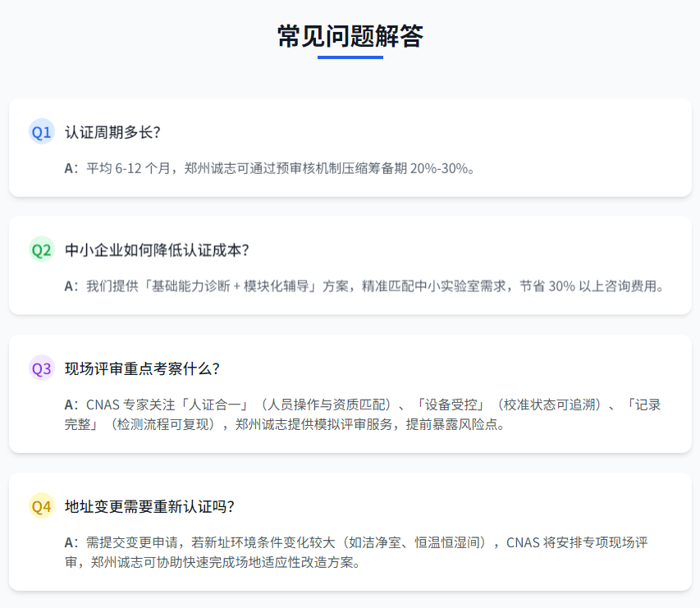This screenshot has width=700, height=608.
Task: Click the blue underline below the heading
Action: (x=350, y=57)
